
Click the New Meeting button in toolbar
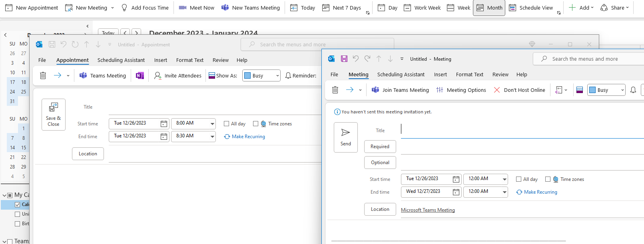pos(87,8)
